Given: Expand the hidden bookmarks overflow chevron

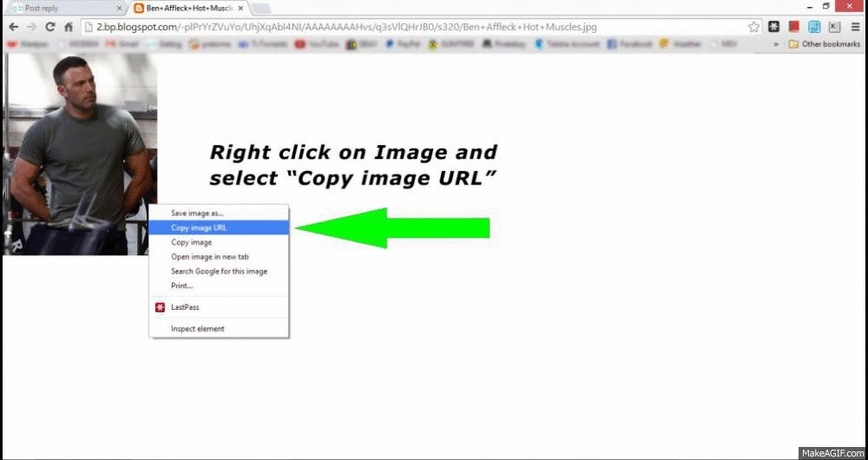Looking at the screenshot, I should coord(776,43).
